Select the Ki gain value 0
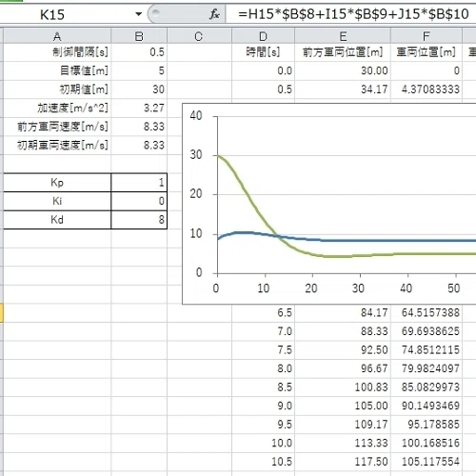This screenshot has width=476, height=476. click(x=139, y=201)
